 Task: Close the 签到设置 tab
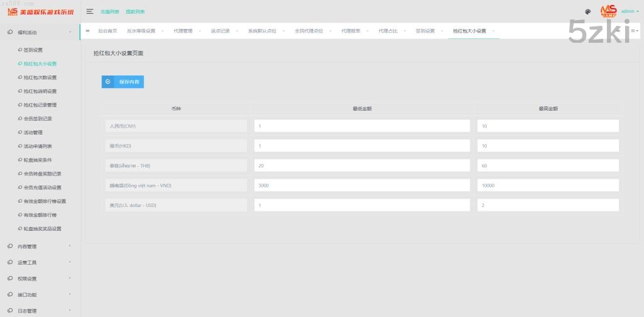[x=442, y=31]
